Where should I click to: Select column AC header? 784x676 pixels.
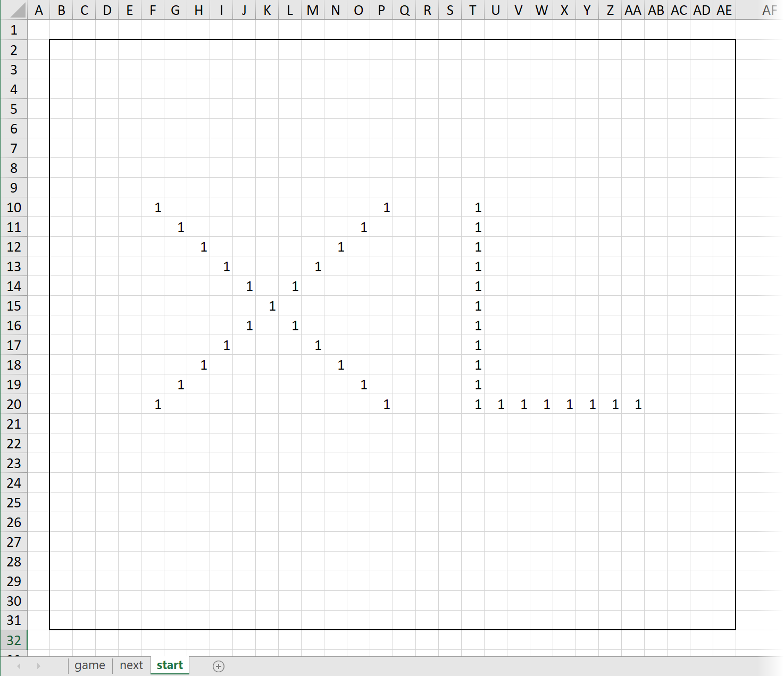point(679,10)
